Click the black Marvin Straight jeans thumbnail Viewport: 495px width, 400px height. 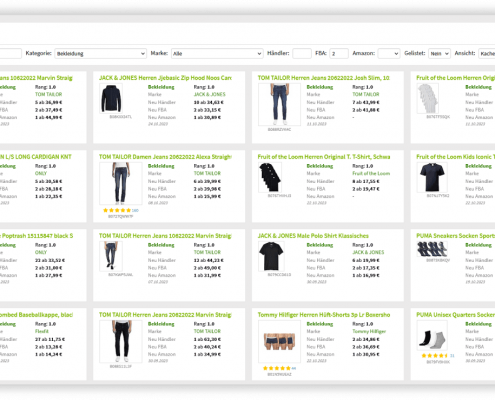(121, 341)
